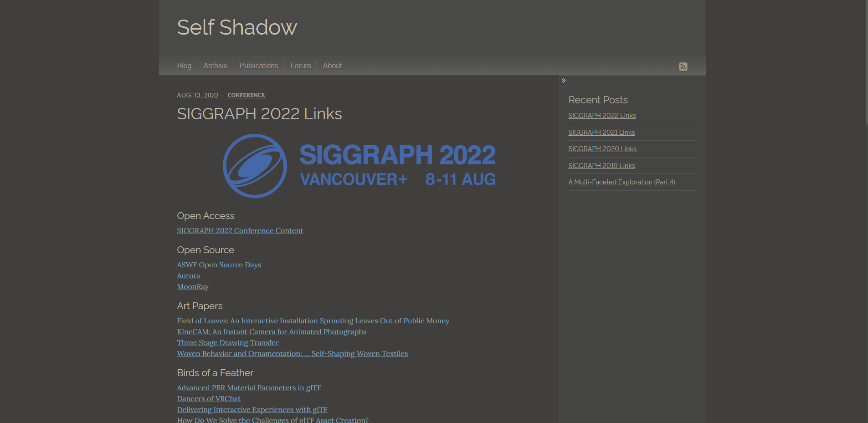The width and height of the screenshot is (868, 423).
Task: Click the SIGGRAPH 2022 Vancouver banner image
Action: pyautogui.click(x=359, y=166)
